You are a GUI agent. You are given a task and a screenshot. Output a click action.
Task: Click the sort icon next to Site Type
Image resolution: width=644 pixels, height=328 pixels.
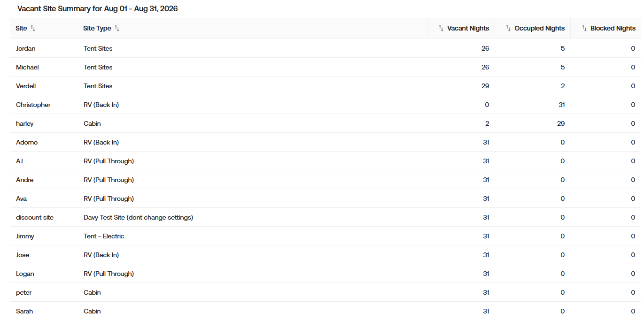[117, 28]
